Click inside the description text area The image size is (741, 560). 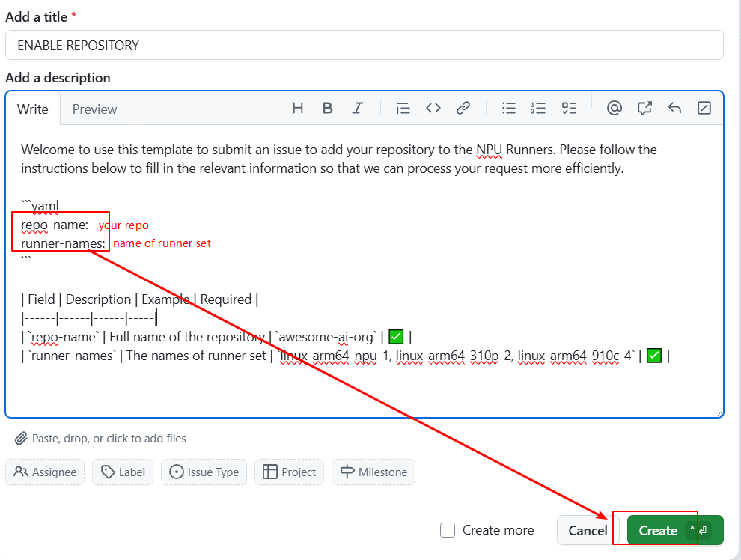click(x=365, y=271)
